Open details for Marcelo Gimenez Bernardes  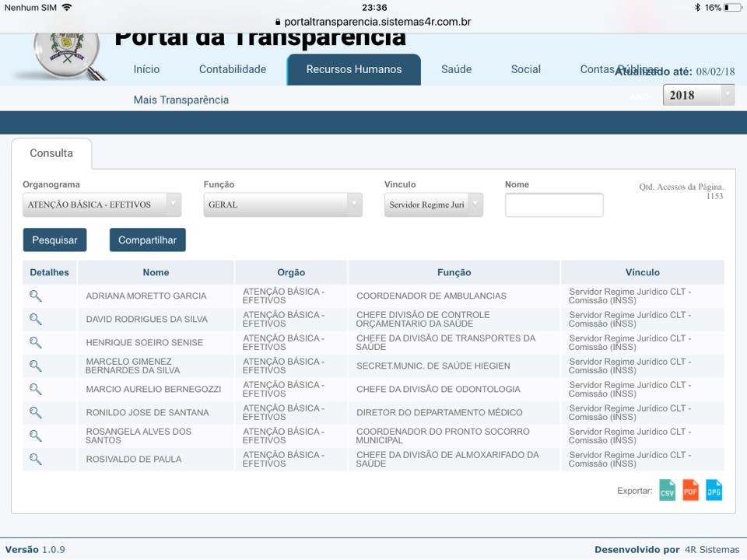(x=35, y=366)
